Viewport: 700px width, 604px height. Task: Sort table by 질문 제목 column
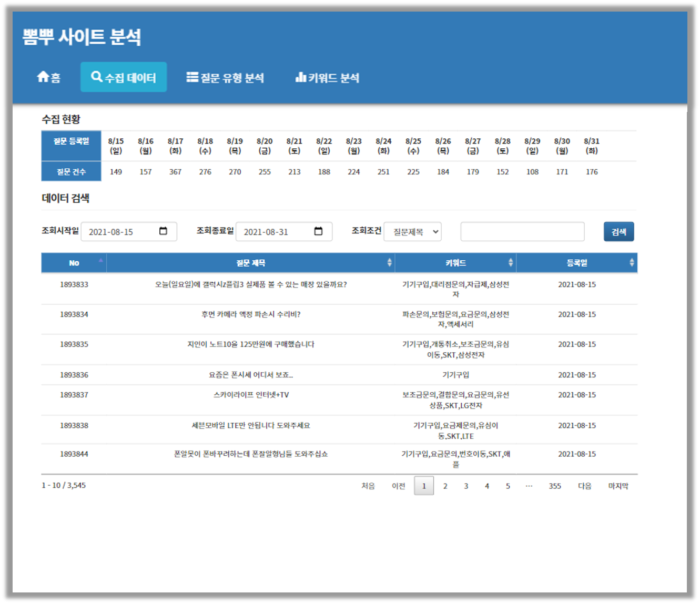(250, 263)
